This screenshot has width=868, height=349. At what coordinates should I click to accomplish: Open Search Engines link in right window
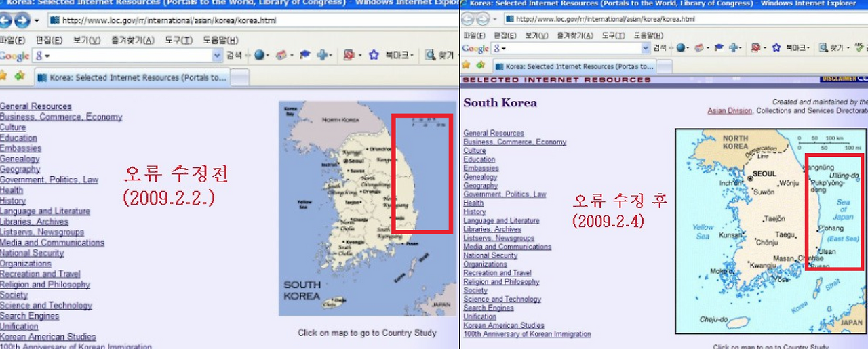pos(488,308)
